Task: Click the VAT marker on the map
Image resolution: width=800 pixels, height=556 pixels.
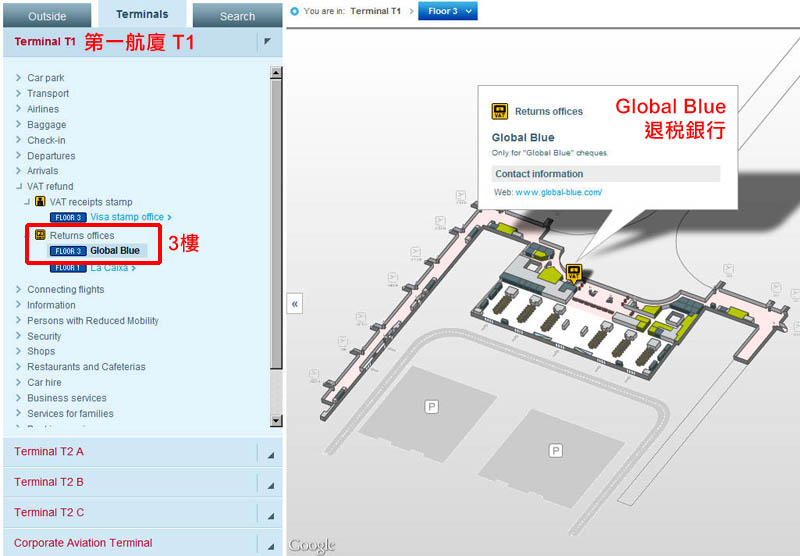Action: point(574,272)
